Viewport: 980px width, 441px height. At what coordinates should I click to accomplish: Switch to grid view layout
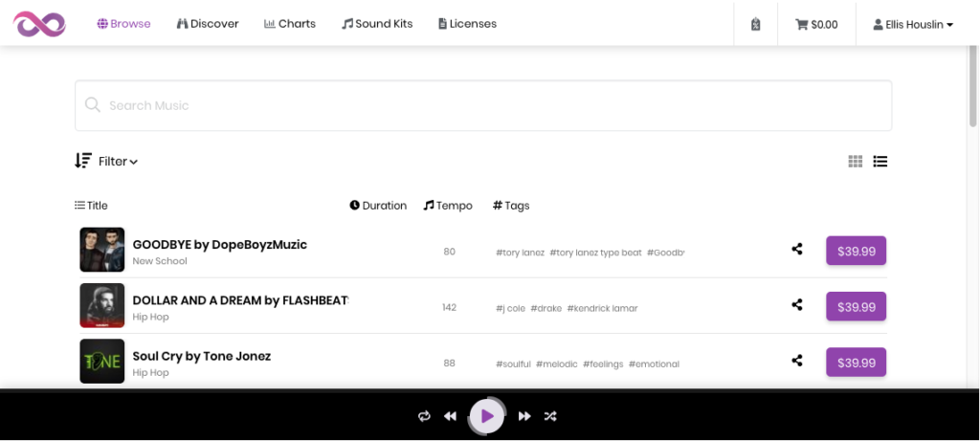pos(856,162)
